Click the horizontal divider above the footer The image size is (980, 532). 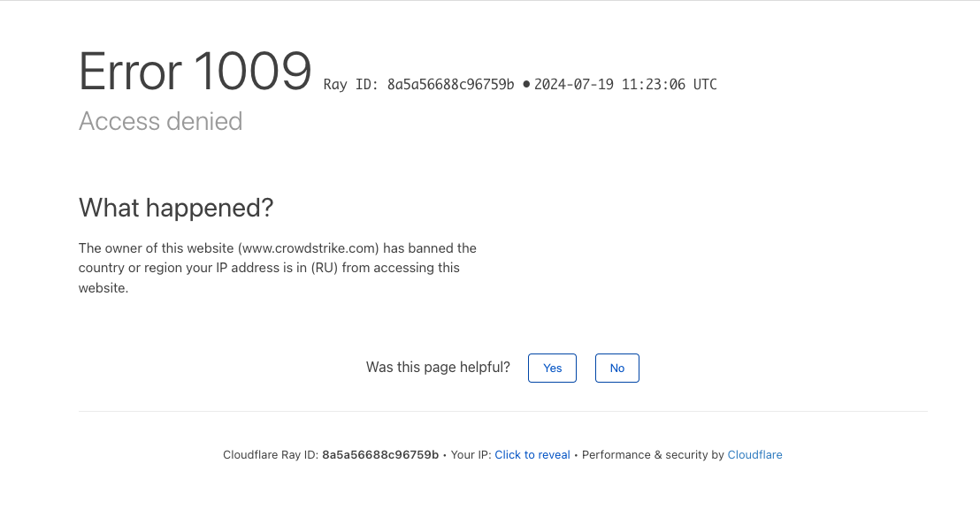coord(502,411)
